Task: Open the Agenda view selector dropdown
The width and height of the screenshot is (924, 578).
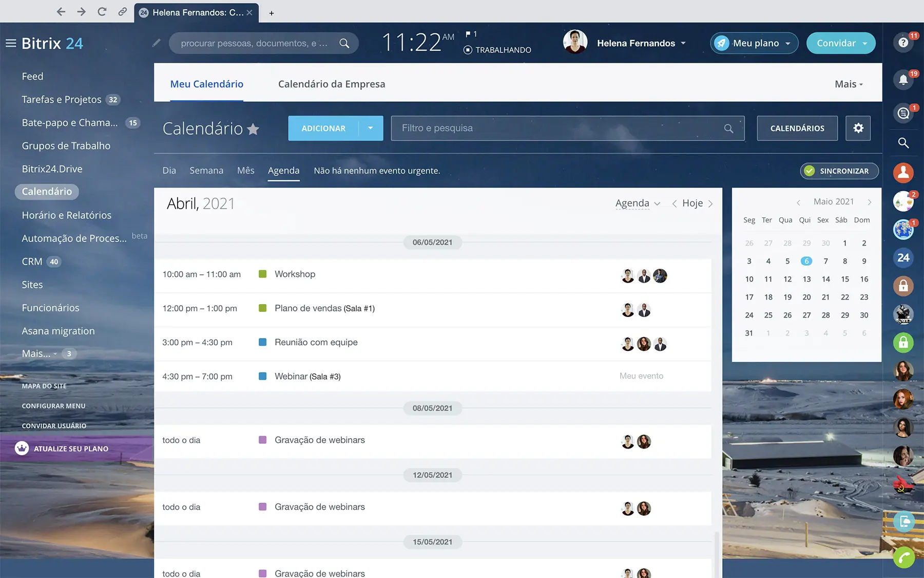Action: [638, 203]
